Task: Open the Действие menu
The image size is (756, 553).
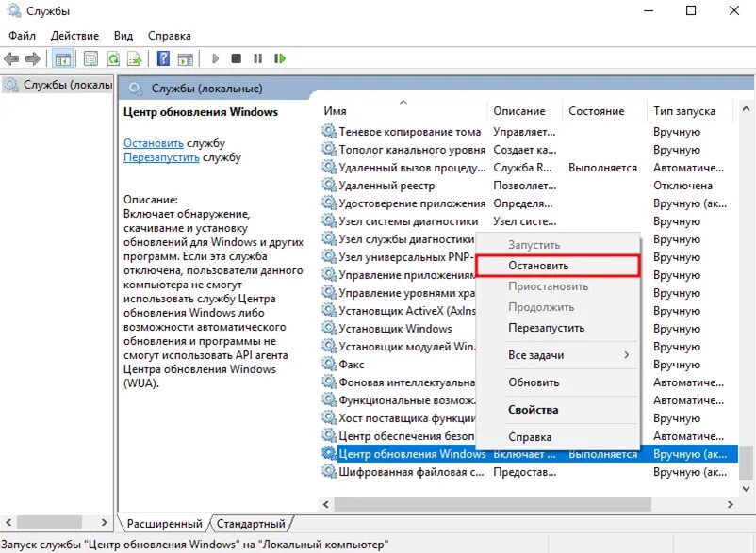Action: click(x=74, y=36)
